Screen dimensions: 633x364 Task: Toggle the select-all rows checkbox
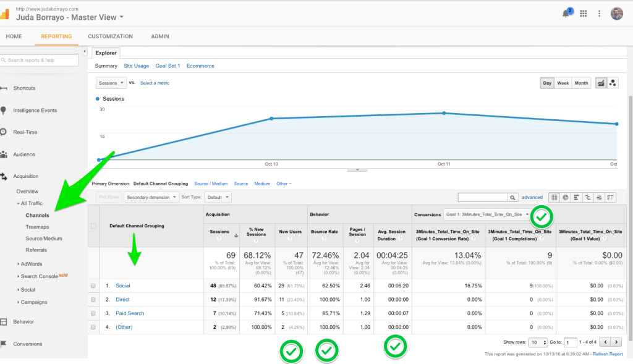(94, 226)
